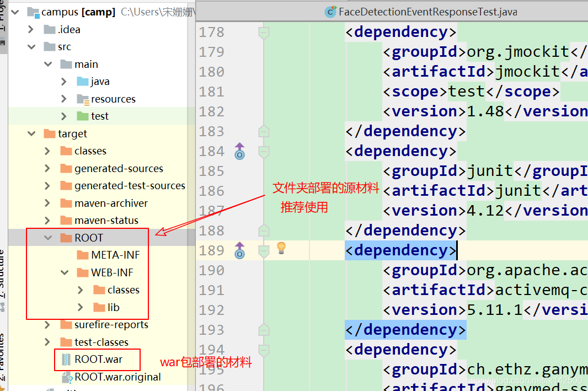588x391 pixels.
Task: Click the gutter override marker on line 189
Action: [239, 250]
